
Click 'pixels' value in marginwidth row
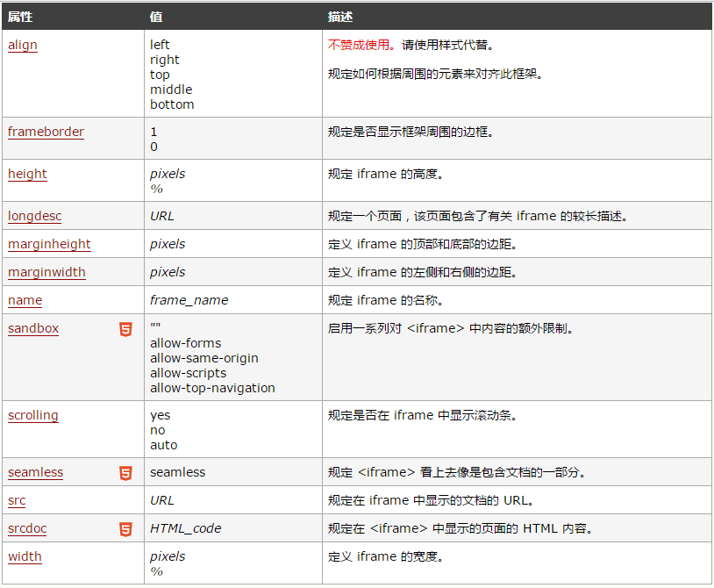(168, 272)
